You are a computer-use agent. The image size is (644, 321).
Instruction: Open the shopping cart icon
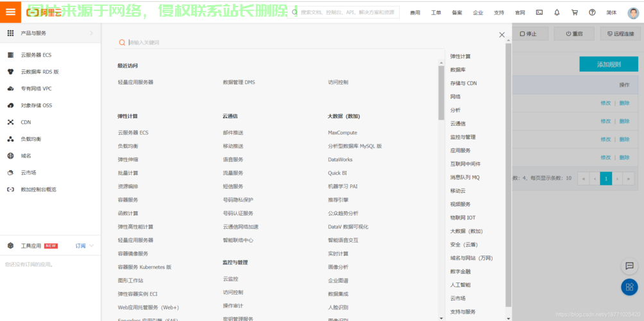click(575, 12)
